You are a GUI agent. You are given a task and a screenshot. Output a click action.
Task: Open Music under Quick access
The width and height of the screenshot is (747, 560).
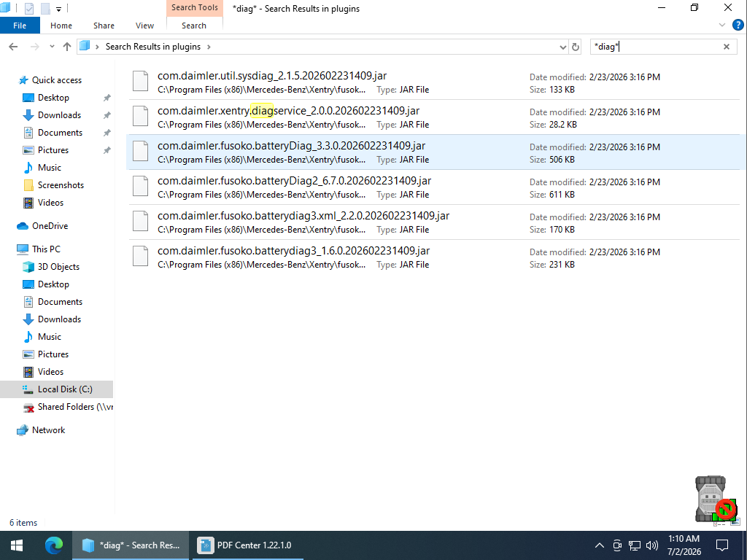coord(49,168)
